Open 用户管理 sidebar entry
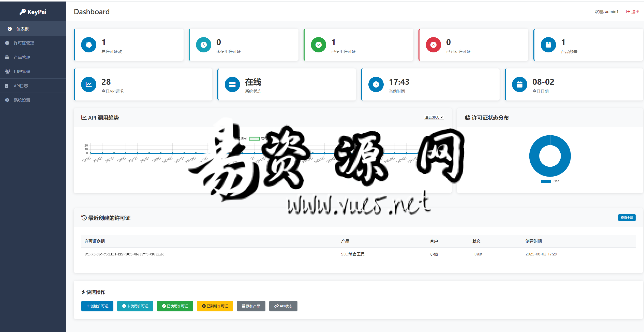The image size is (644, 332). point(33,71)
